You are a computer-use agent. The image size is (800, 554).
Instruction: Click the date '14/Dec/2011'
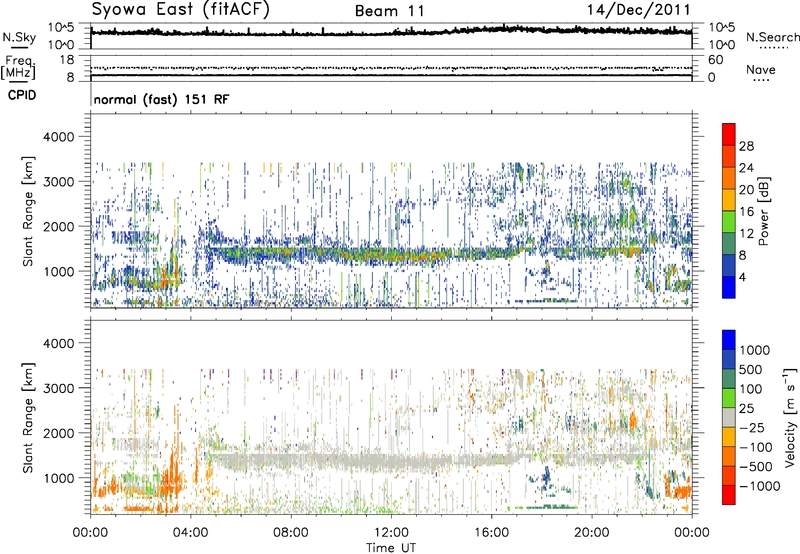pyautogui.click(x=638, y=10)
